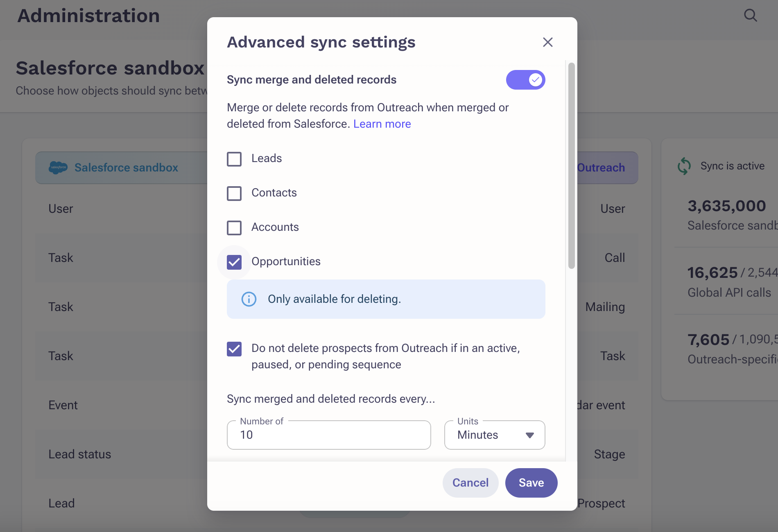
Task: Check the Accounts checkbox
Action: tap(234, 228)
